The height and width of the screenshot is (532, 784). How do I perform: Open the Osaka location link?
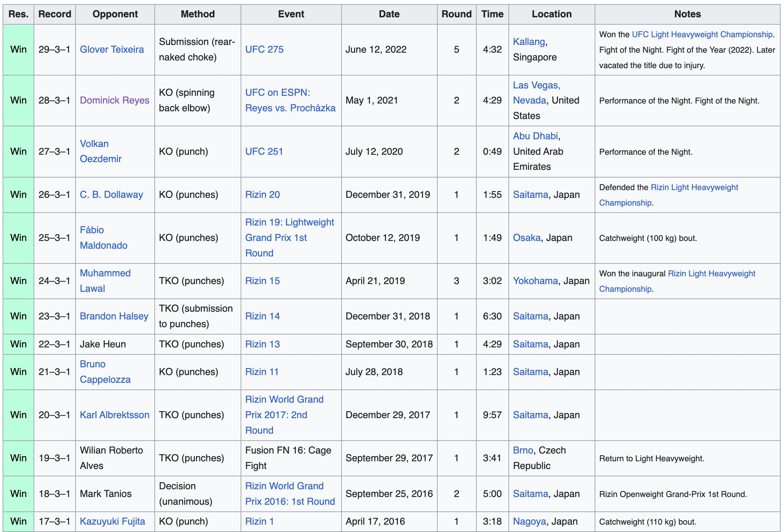(526, 238)
